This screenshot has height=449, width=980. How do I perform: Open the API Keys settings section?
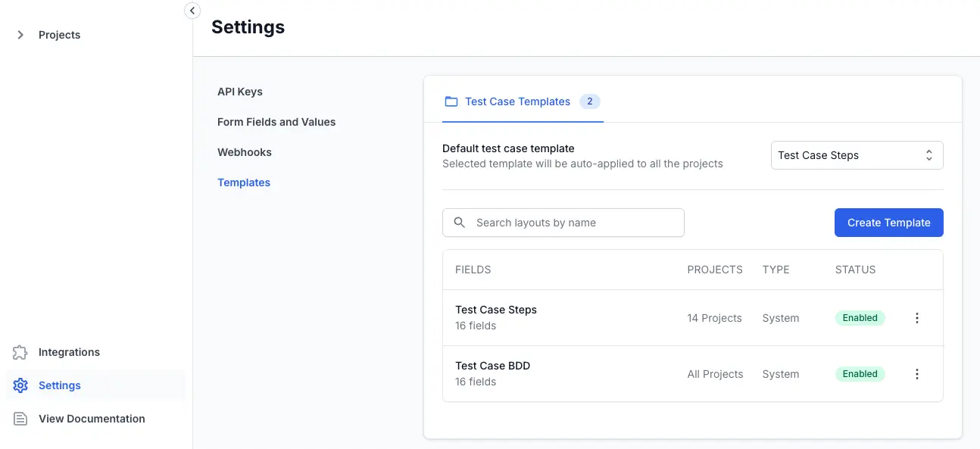pyautogui.click(x=240, y=92)
